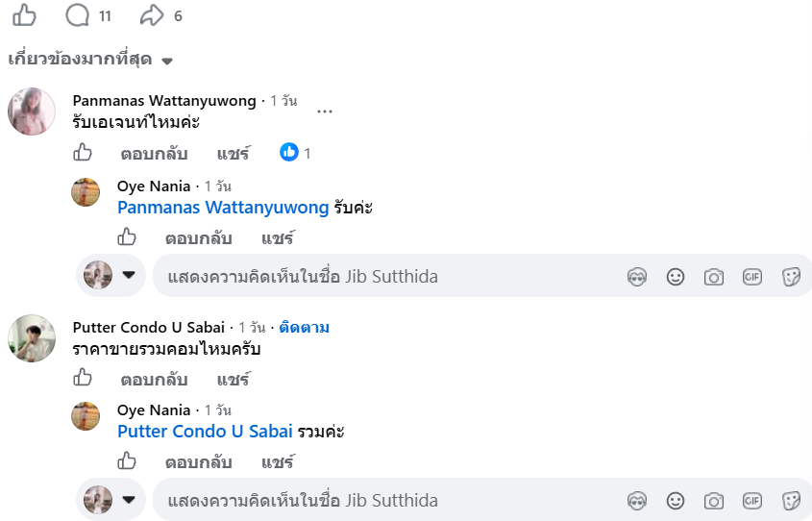Attach photo with camera icon in first reply box
Screen dimensions: 812x521
[x=714, y=277]
